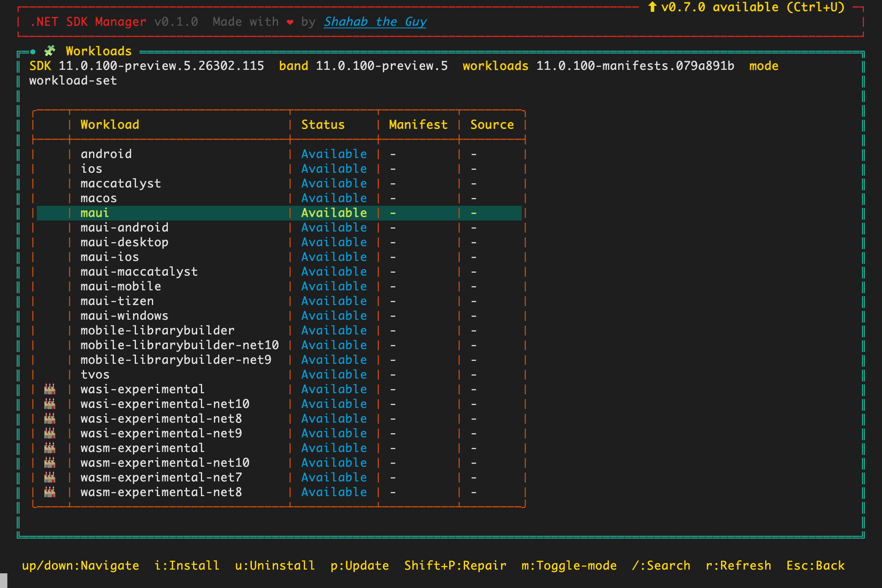The image size is (882, 588).
Task: Select the maui-windows workload row
Action: click(x=279, y=316)
